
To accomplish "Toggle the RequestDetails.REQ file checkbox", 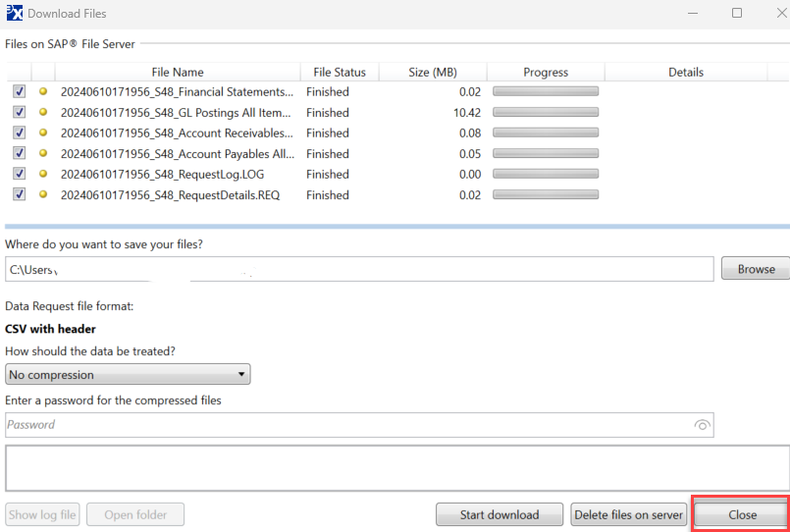I will click(20, 194).
